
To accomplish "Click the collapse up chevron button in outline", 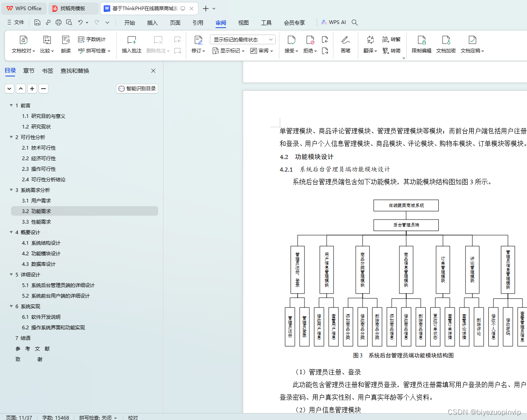I will [21, 88].
